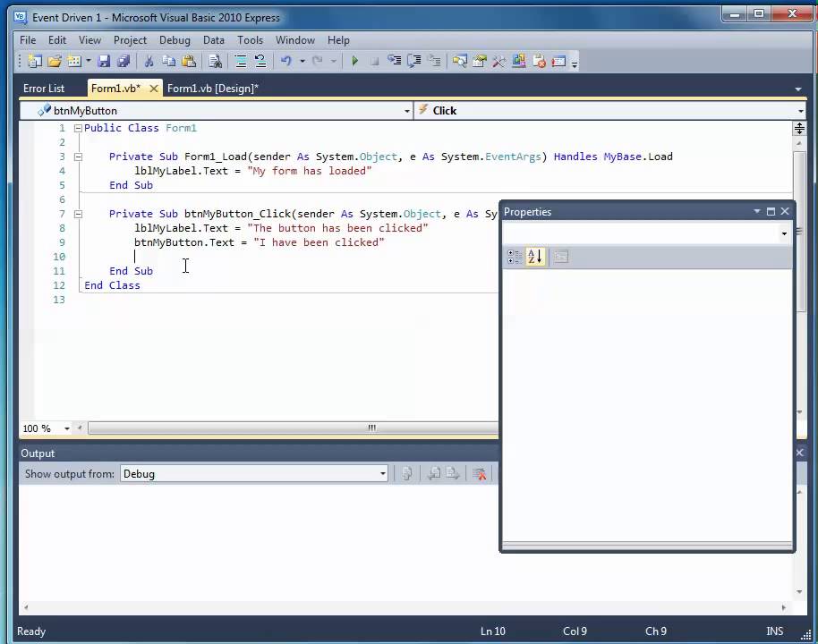Open toolbar options overflow arrow
The height and width of the screenshot is (644, 818).
pos(575,64)
